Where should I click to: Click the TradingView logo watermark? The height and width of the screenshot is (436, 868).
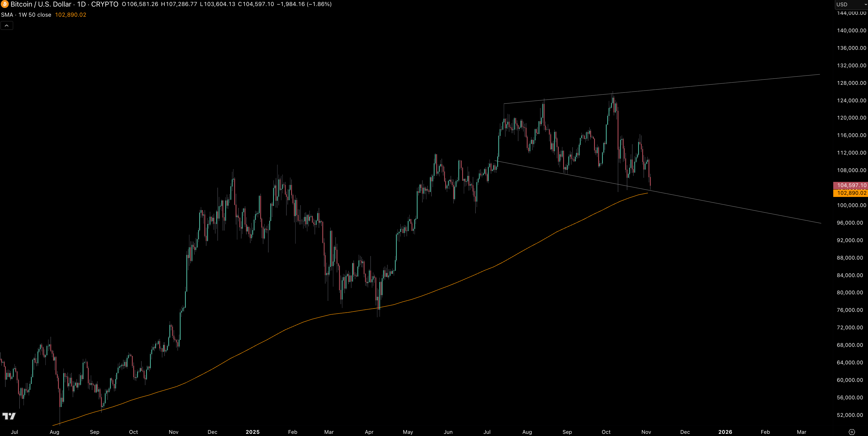9,416
